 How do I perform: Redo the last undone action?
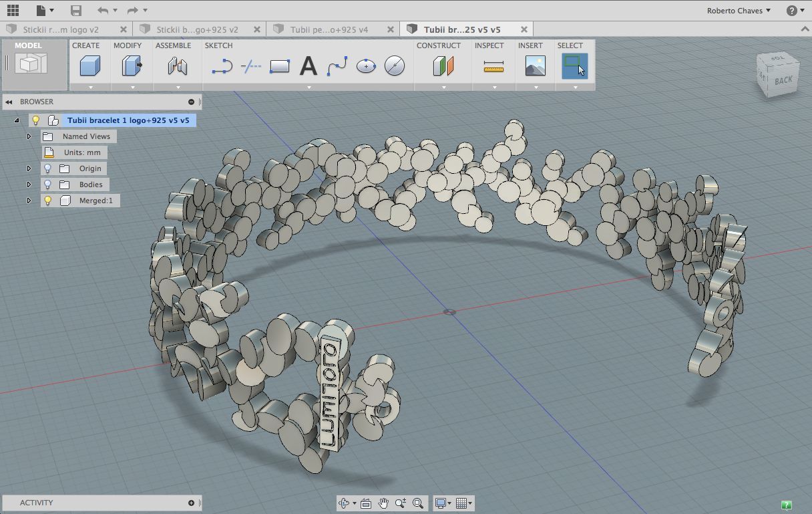click(132, 10)
